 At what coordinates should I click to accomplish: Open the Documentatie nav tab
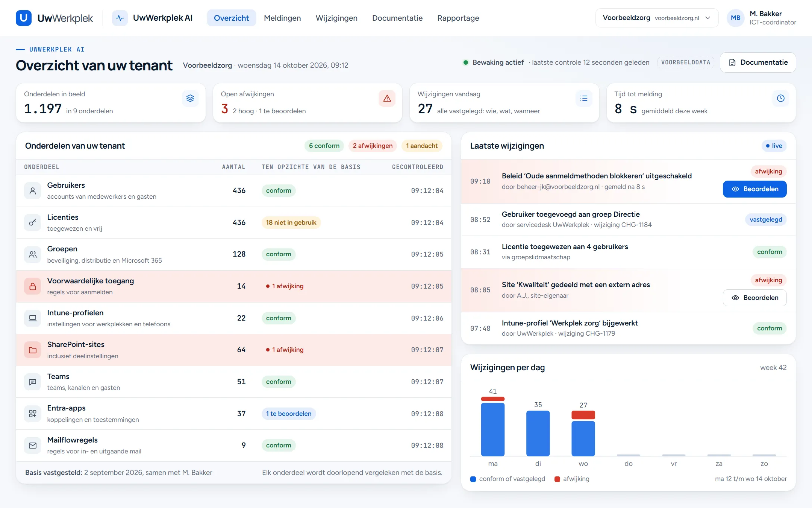[397, 18]
